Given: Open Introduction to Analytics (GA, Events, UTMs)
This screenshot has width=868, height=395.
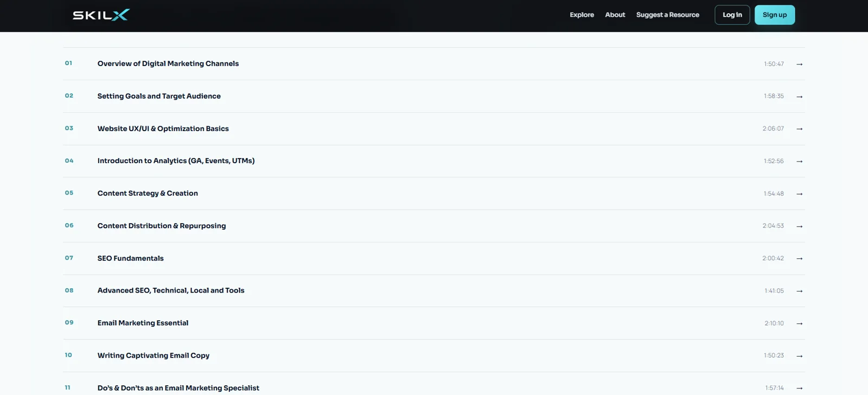Looking at the screenshot, I should coord(176,160).
